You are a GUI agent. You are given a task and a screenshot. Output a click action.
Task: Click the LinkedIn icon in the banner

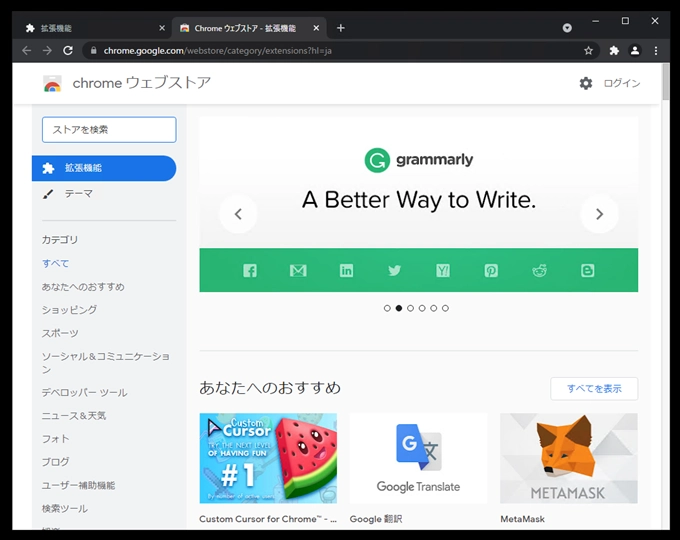346,271
